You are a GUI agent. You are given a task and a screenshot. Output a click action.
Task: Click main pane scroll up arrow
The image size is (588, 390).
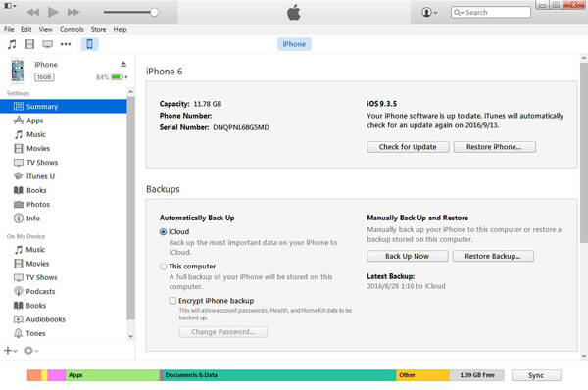pyautogui.click(x=584, y=59)
